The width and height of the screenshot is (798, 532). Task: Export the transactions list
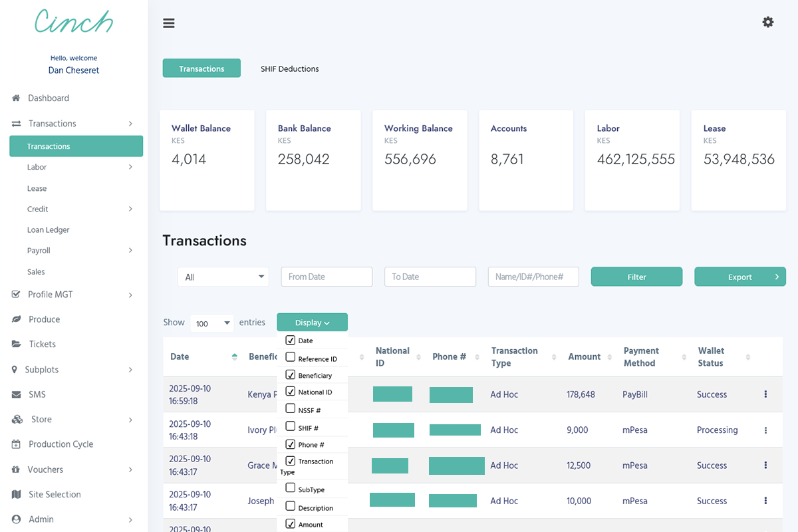pos(739,277)
